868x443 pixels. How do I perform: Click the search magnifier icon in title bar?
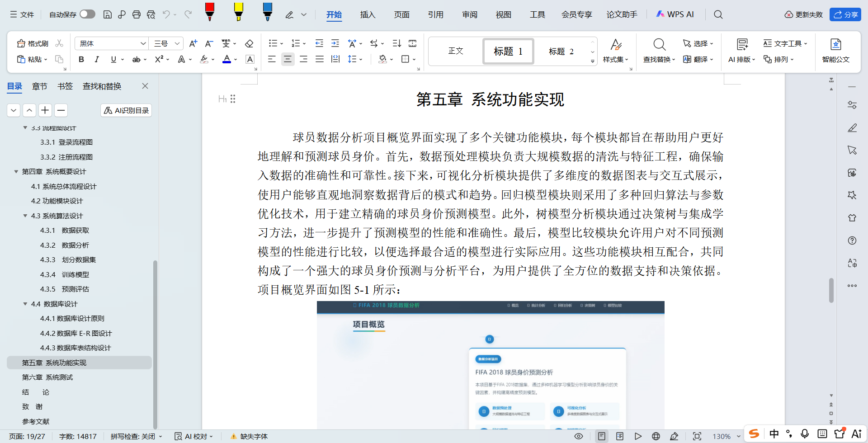(718, 14)
